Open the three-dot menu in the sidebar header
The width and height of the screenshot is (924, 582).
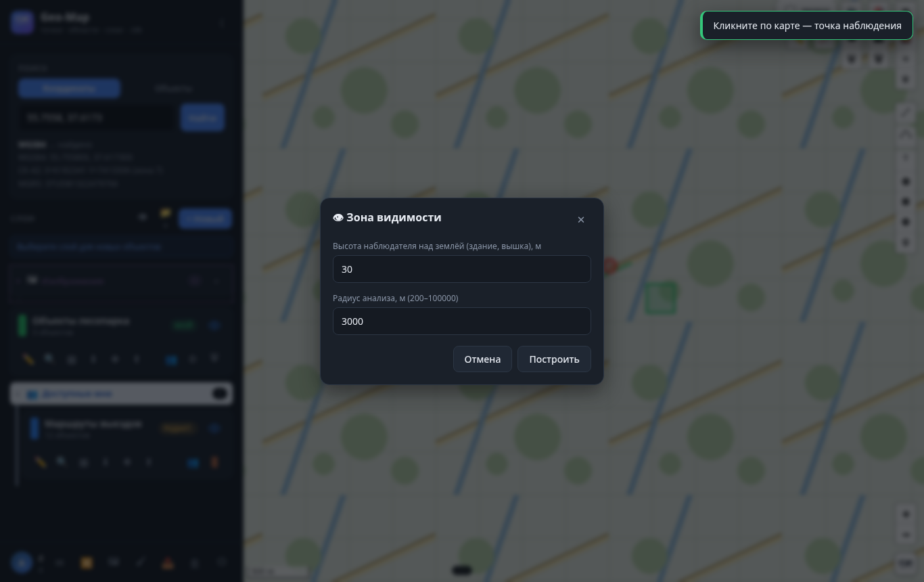(x=222, y=24)
